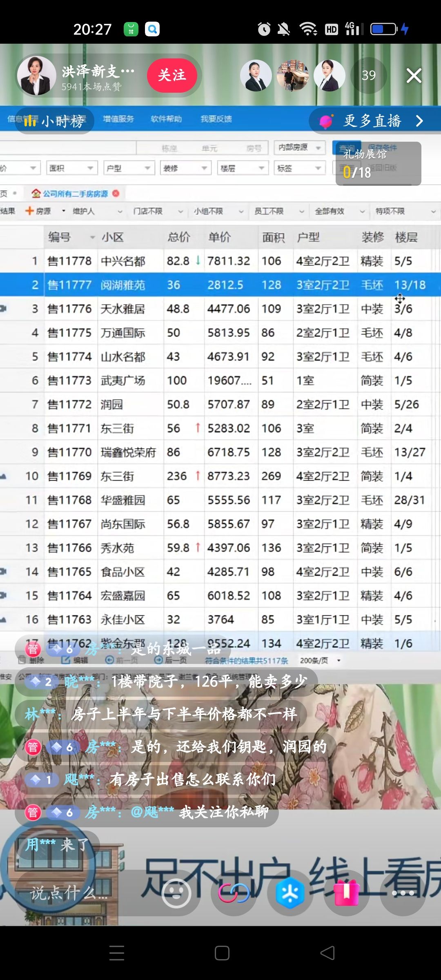The height and width of the screenshot is (980, 441).
Task: Expand the 装修 filter dropdown
Action: coord(185,168)
